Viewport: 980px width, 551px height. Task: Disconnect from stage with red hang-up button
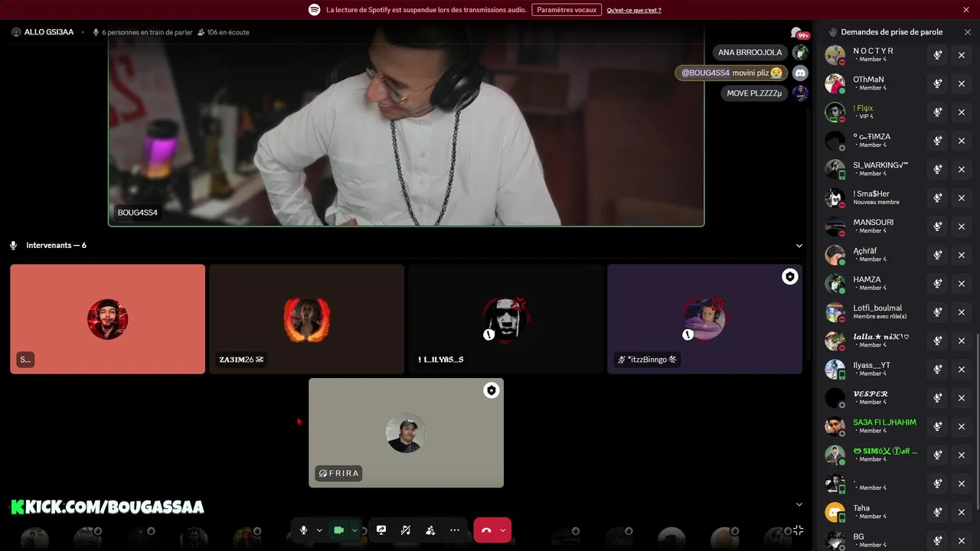486,530
